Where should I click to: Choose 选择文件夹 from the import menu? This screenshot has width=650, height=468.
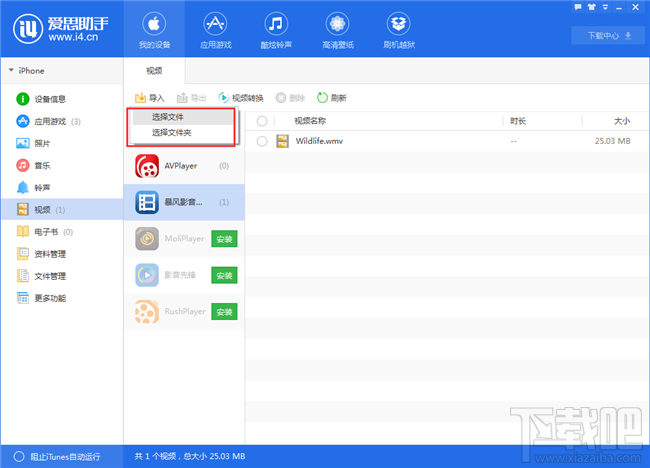[x=182, y=133]
